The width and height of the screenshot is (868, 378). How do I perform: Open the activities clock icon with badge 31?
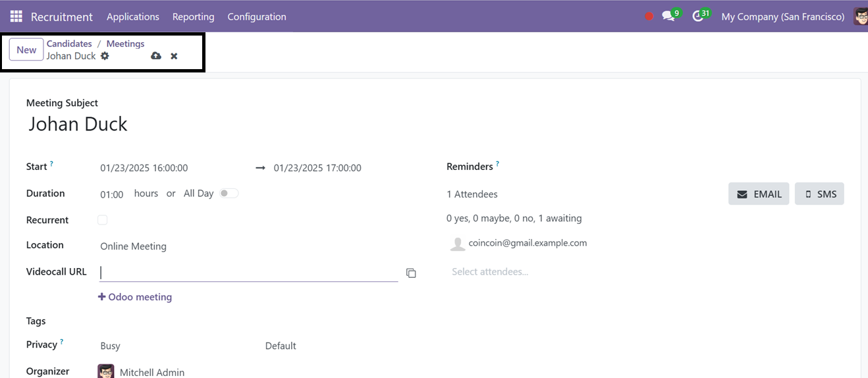pyautogui.click(x=700, y=16)
